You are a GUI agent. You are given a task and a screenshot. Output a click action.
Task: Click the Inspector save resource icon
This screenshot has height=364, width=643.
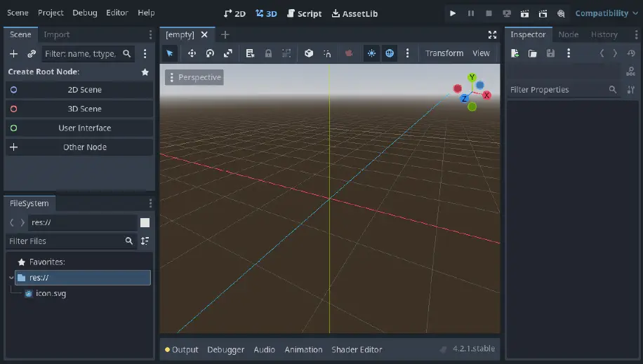tap(550, 53)
